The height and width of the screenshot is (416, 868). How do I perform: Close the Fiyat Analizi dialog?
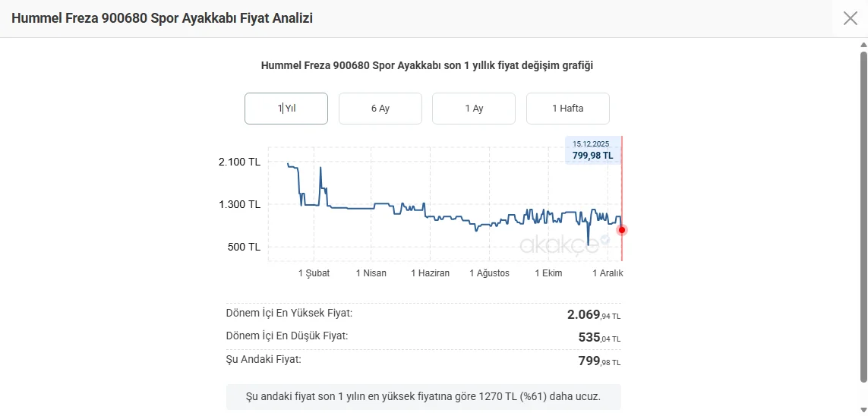pyautogui.click(x=850, y=18)
